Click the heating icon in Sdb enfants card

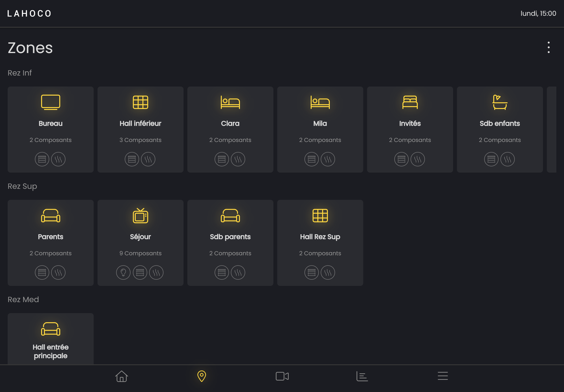tap(507, 159)
